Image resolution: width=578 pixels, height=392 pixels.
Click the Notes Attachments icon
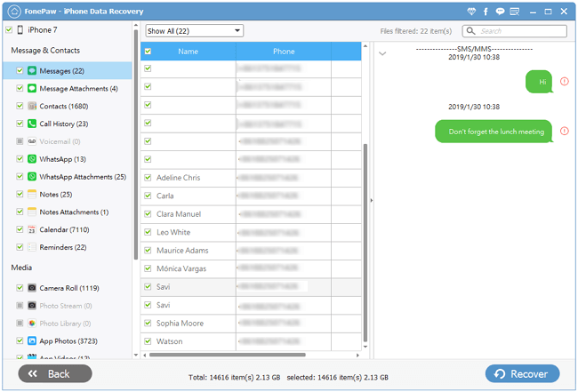(x=32, y=212)
